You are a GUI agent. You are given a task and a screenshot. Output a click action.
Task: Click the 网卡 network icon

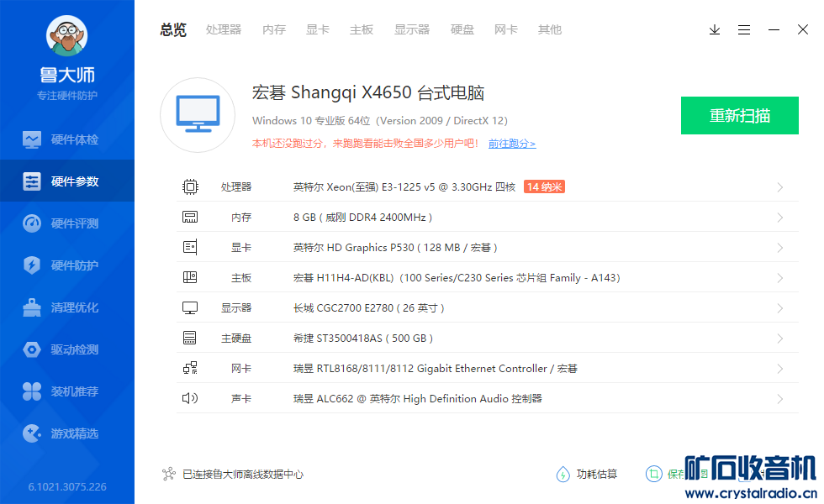tap(190, 368)
